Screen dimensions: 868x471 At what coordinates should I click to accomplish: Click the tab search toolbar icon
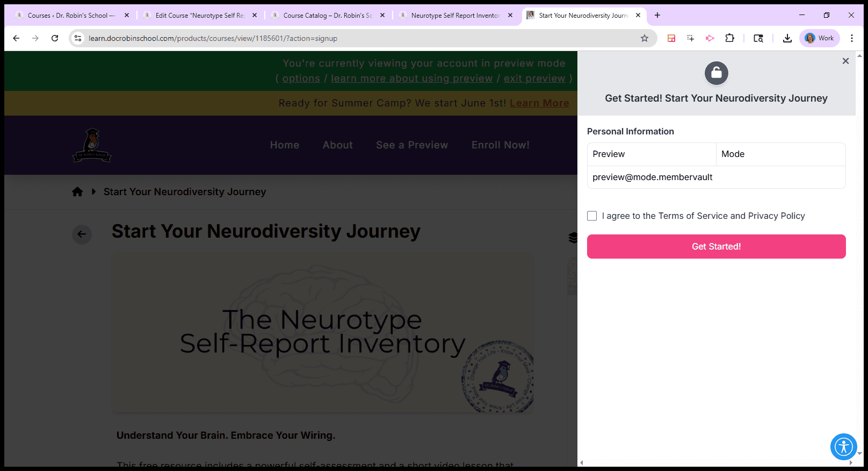point(758,38)
